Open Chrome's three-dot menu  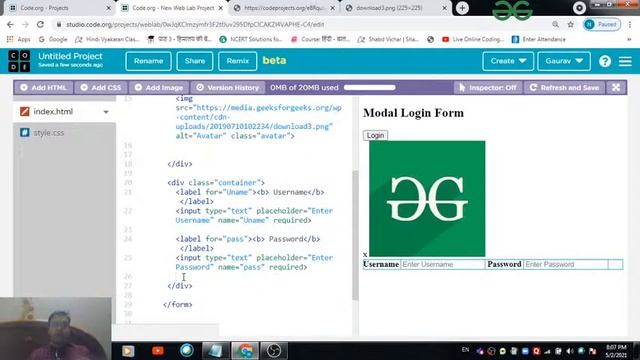[x=630, y=24]
